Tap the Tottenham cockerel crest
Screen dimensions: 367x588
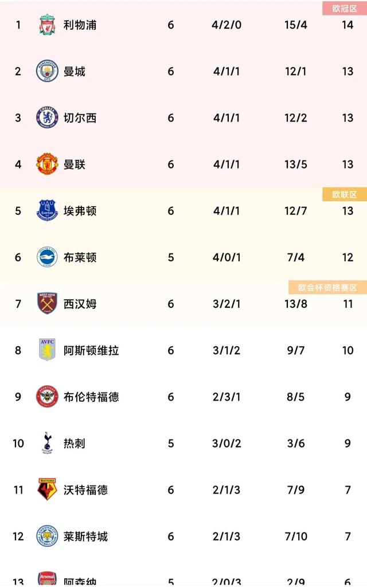click(x=47, y=442)
